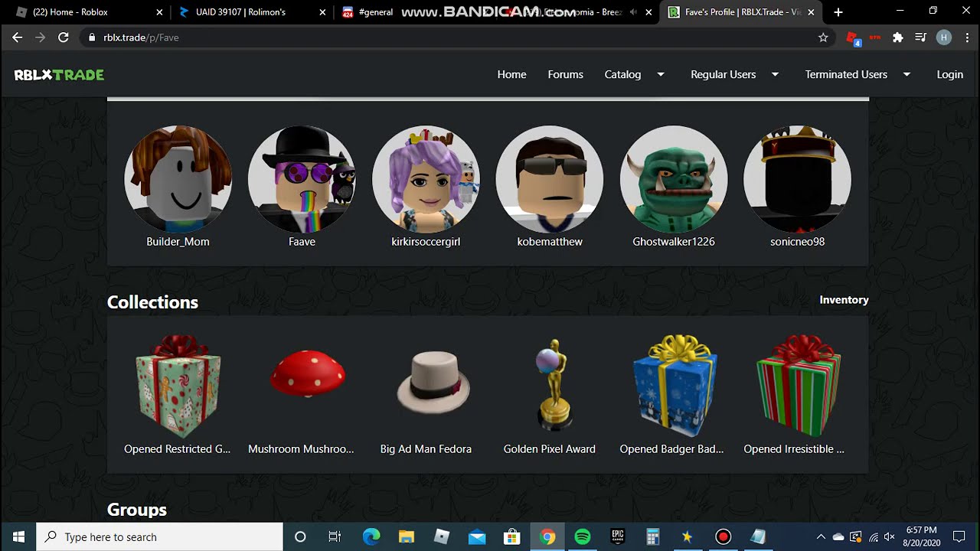This screenshot has width=980, height=551.
Task: Click the Golden Pixel Award label
Action: pyautogui.click(x=549, y=449)
